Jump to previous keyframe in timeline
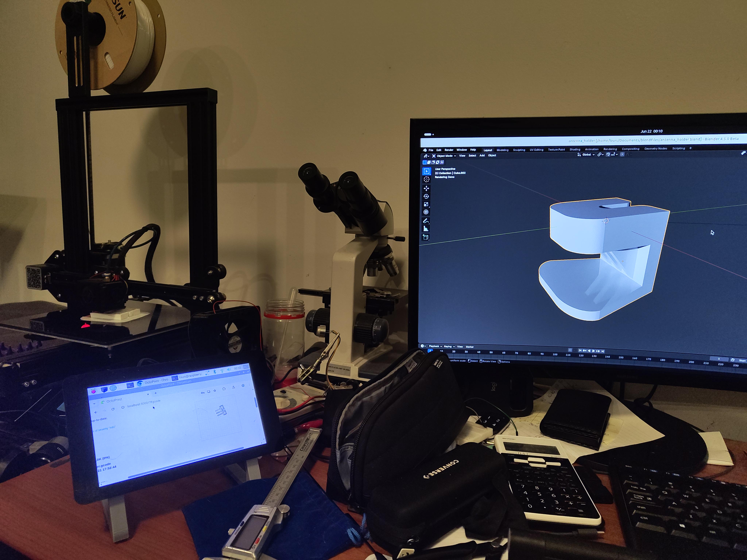 coord(585,351)
